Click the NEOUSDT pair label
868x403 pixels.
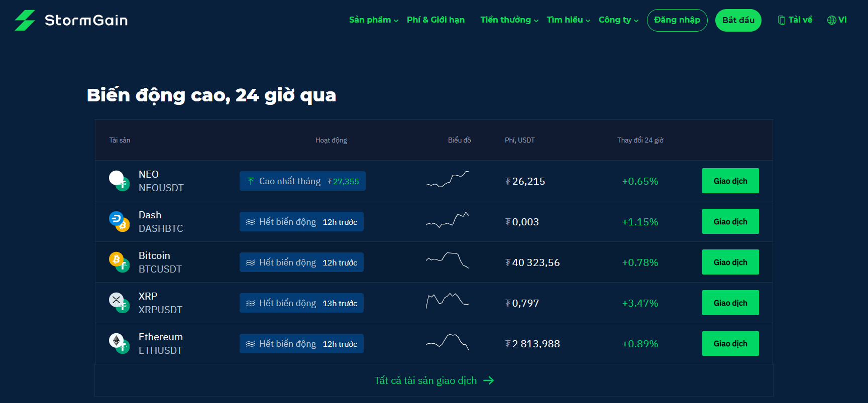coord(161,188)
